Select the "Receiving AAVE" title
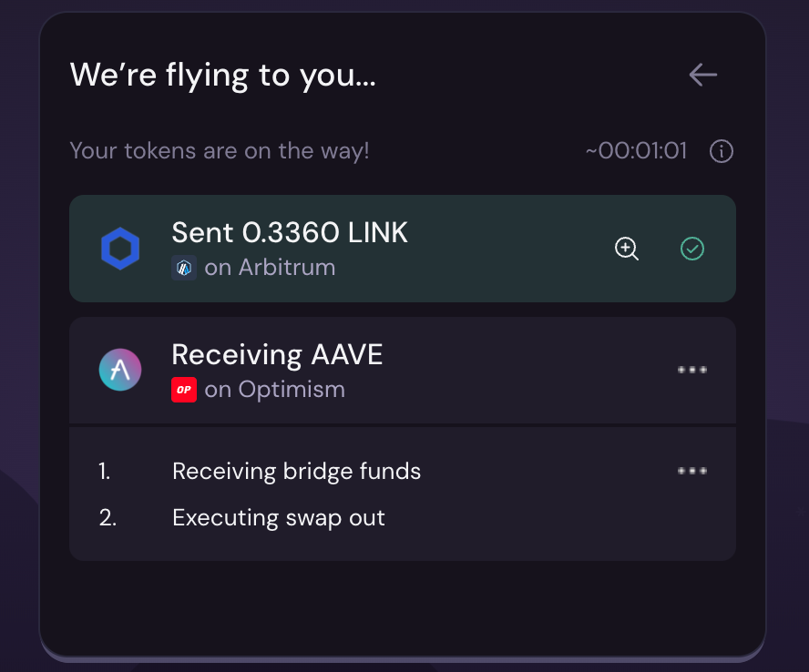Image resolution: width=809 pixels, height=672 pixels. coord(277,354)
